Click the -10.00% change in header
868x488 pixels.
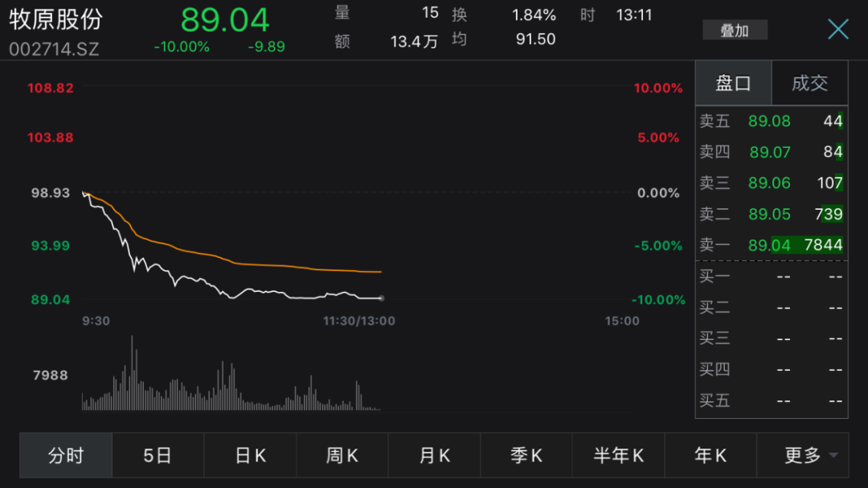[x=182, y=47]
